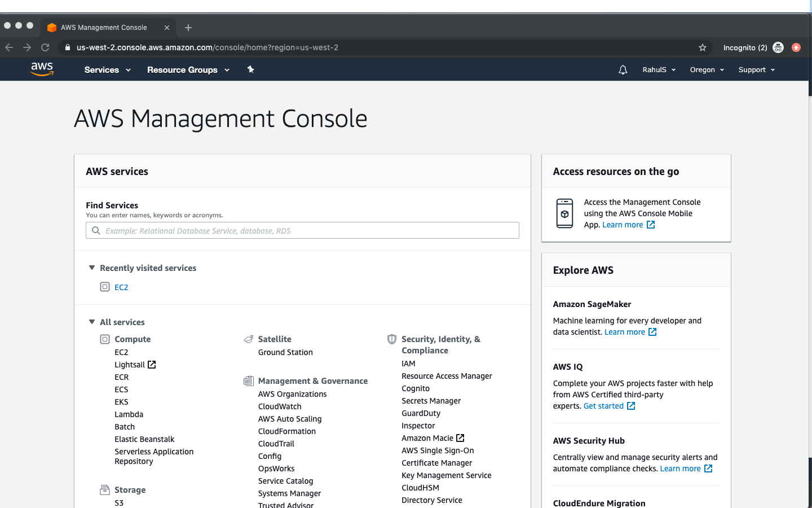
Task: Click the pin icon to manage shortcuts
Action: click(250, 69)
